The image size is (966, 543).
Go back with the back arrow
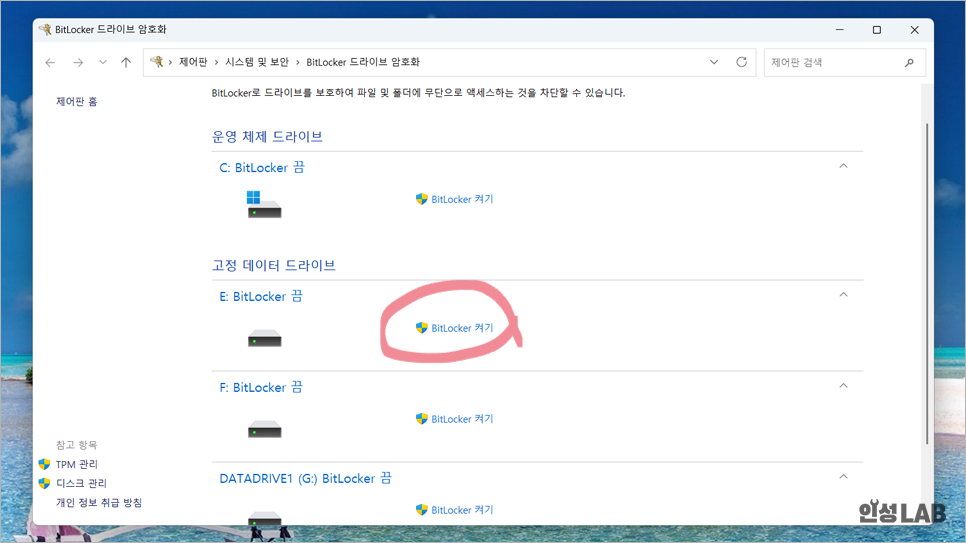[50, 62]
